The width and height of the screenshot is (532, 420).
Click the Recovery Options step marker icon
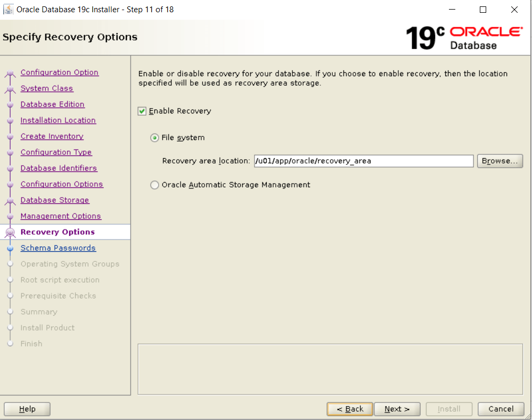pos(10,232)
